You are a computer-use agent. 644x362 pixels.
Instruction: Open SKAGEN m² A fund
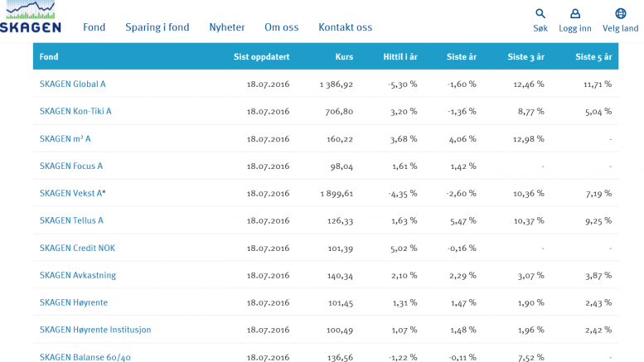click(x=65, y=138)
